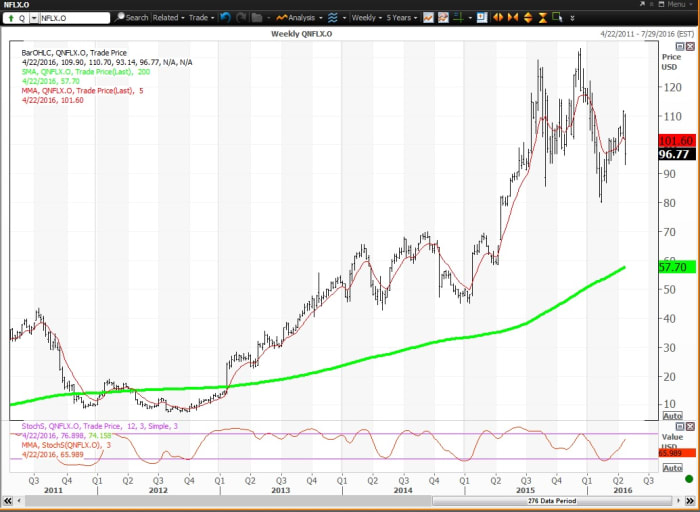Click the green status dot indicator

pyautogui.click(x=689, y=479)
